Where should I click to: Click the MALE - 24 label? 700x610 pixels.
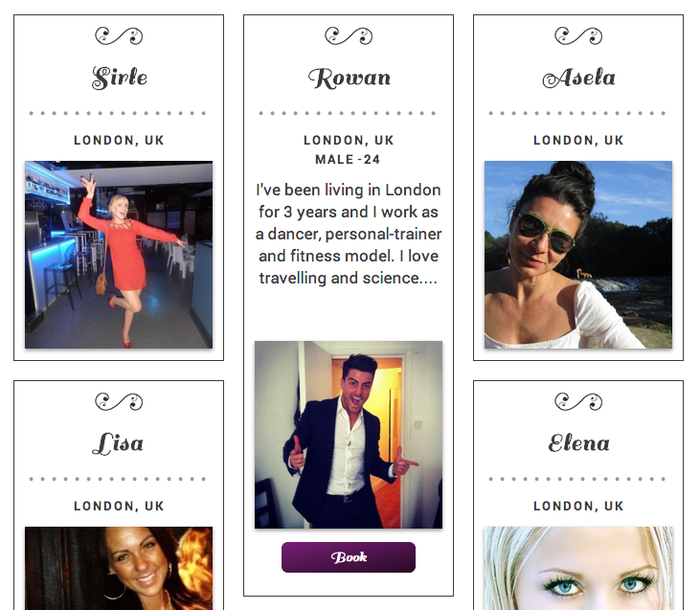[348, 159]
